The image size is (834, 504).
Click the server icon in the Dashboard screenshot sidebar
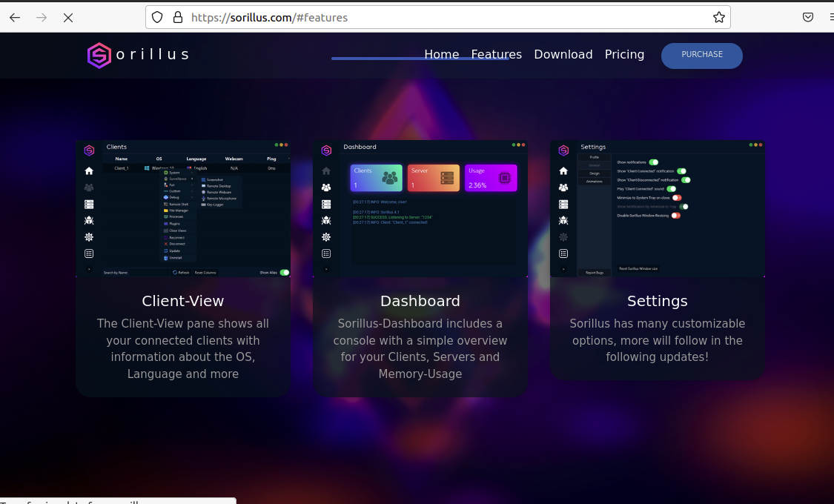(326, 204)
